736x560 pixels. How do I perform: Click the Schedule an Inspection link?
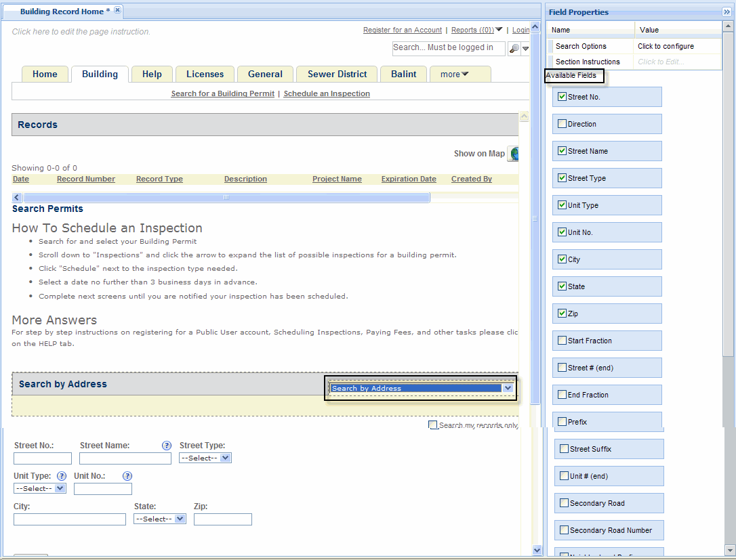[327, 93]
